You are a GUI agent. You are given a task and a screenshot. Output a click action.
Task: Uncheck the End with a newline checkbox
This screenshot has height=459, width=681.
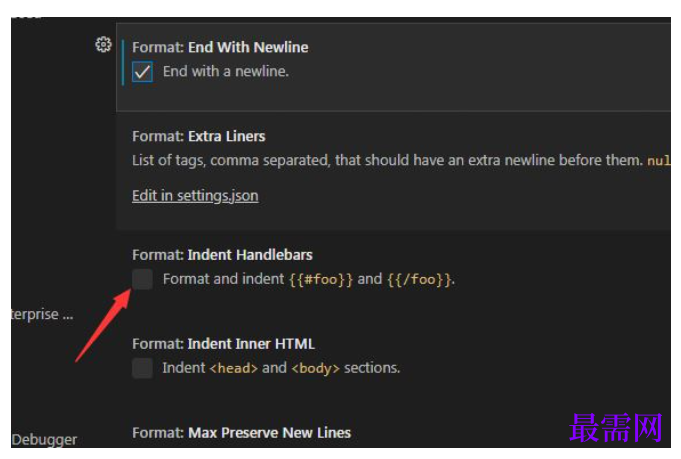coord(142,72)
